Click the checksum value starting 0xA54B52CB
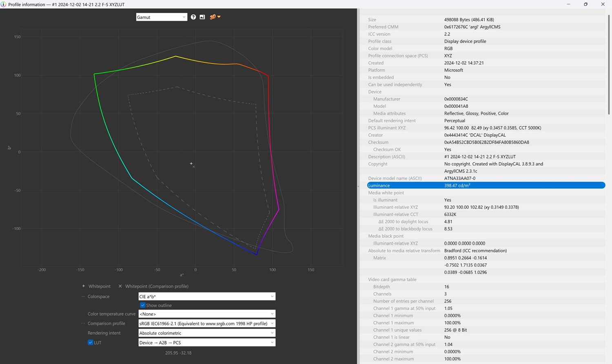 coord(487,142)
